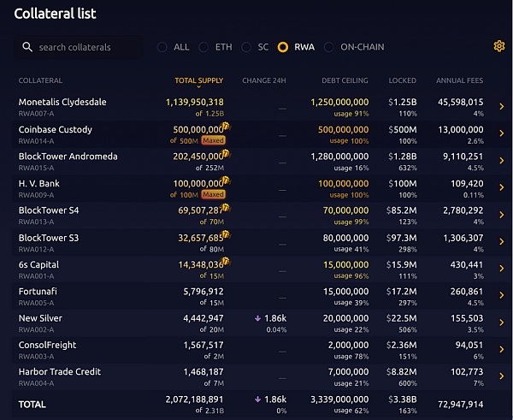Select the ALL filter radio button
The height and width of the screenshot is (420, 513).
point(162,47)
